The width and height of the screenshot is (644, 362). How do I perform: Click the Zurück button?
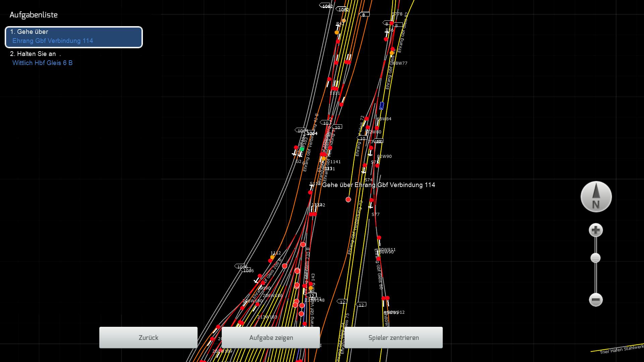tap(148, 338)
